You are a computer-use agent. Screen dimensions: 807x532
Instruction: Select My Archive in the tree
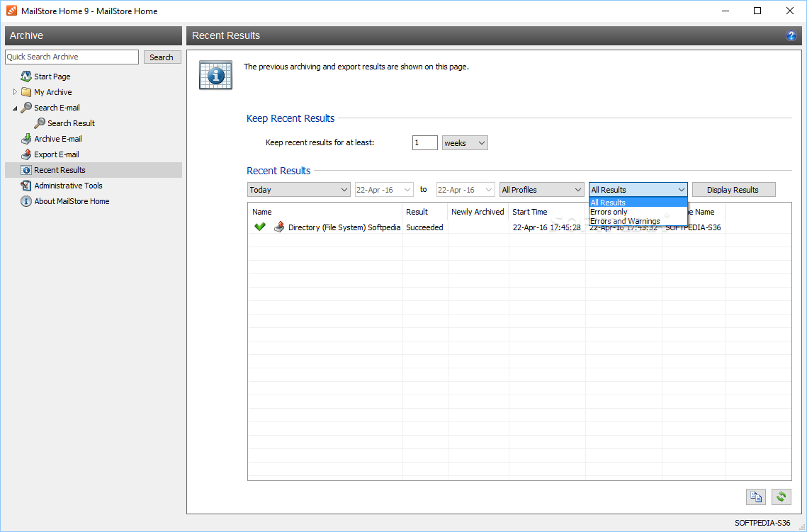pos(52,92)
